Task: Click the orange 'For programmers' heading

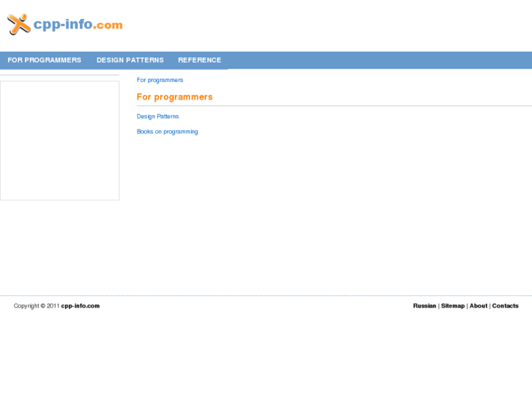Action: click(x=175, y=97)
